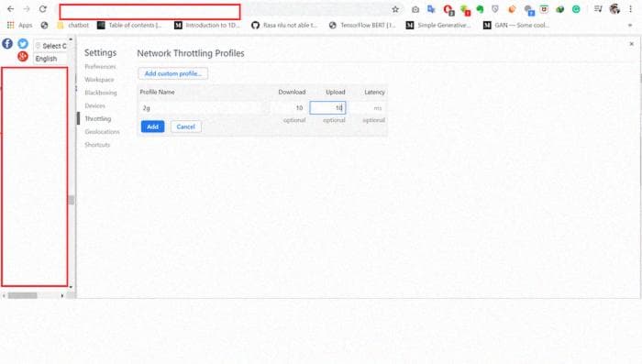The height and width of the screenshot is (364, 642).
Task: Click the red circular extension icon with badge
Action: 448,10
